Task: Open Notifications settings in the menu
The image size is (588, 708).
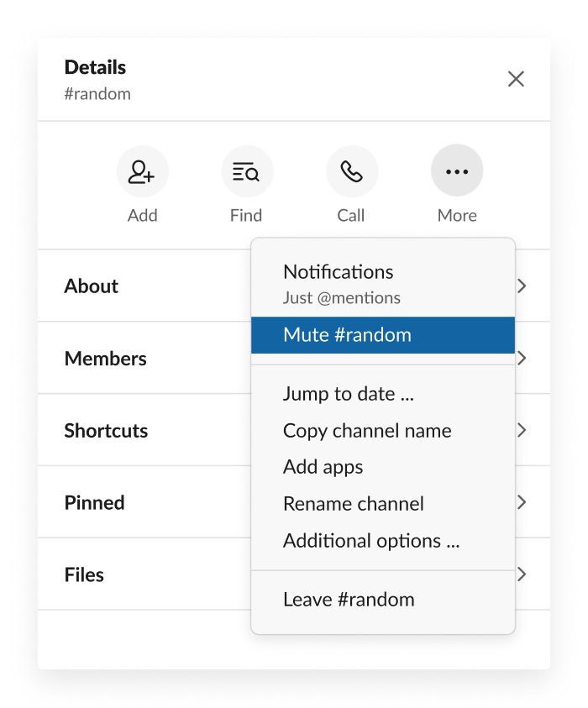Action: pos(339,272)
